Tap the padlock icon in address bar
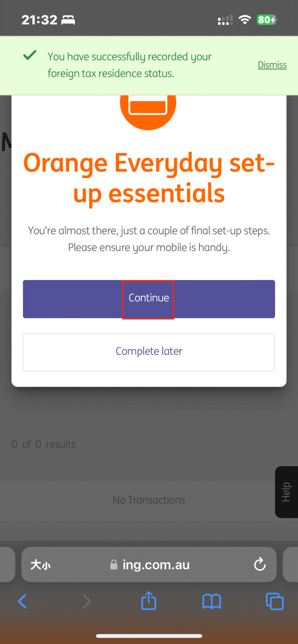298x644 pixels. click(114, 565)
